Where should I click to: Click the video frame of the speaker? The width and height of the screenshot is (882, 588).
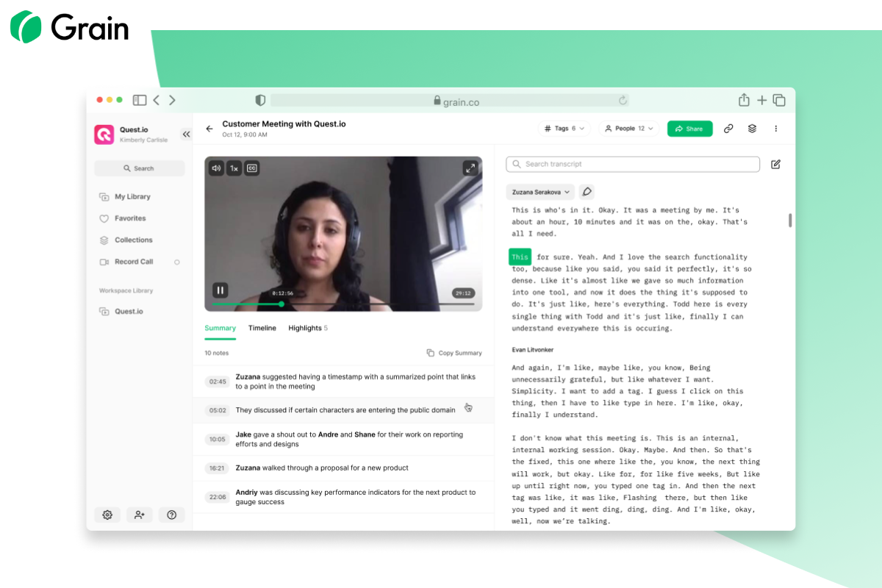[x=343, y=234]
